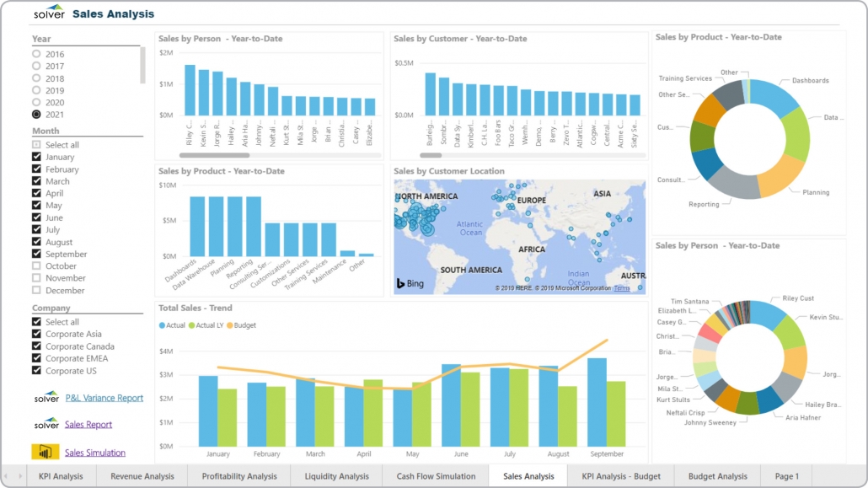
Task: Select the 2016 year radio button
Action: coord(36,54)
